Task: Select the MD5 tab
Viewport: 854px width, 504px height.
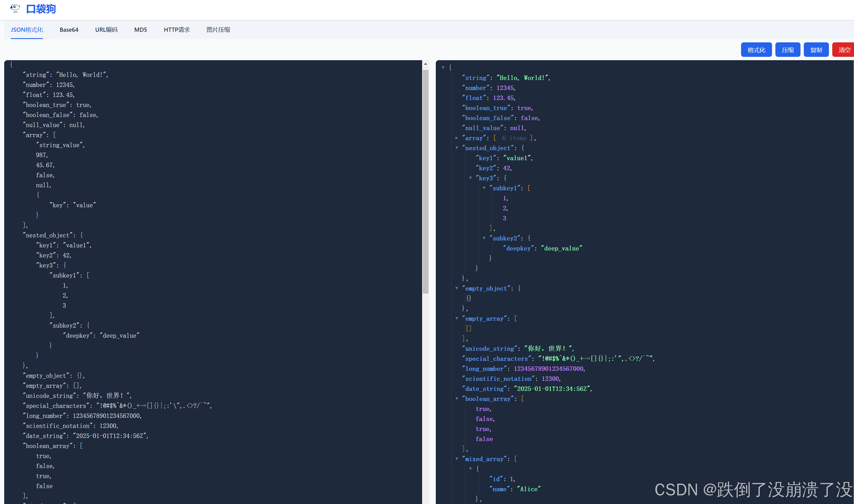Action: click(140, 30)
